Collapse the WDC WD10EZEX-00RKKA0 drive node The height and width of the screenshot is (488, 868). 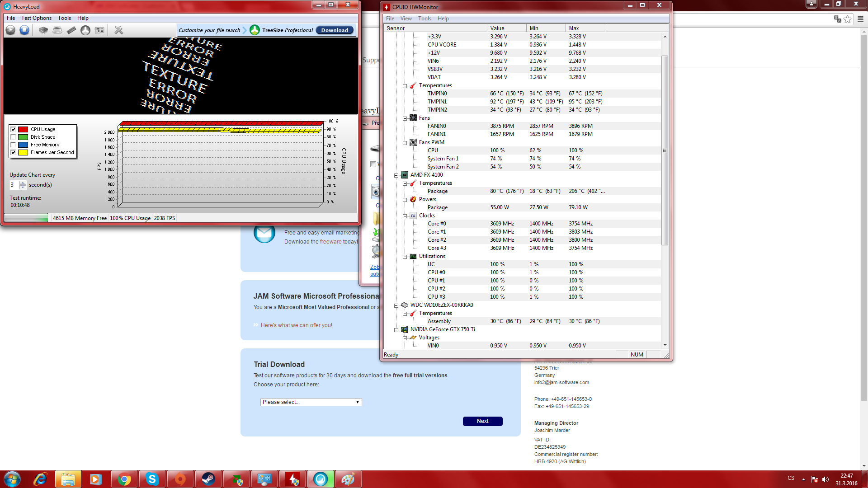pyautogui.click(x=396, y=305)
